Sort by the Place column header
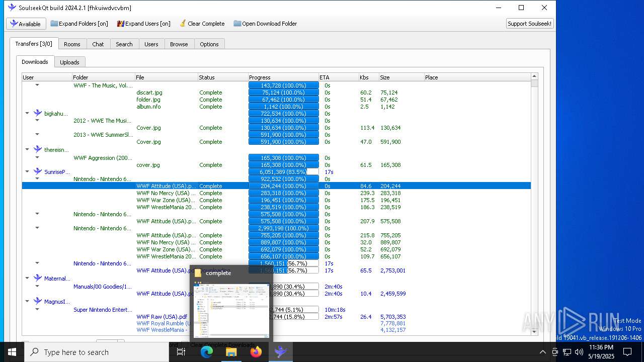Screen dimensions: 644x362 pyautogui.click(x=477, y=77)
